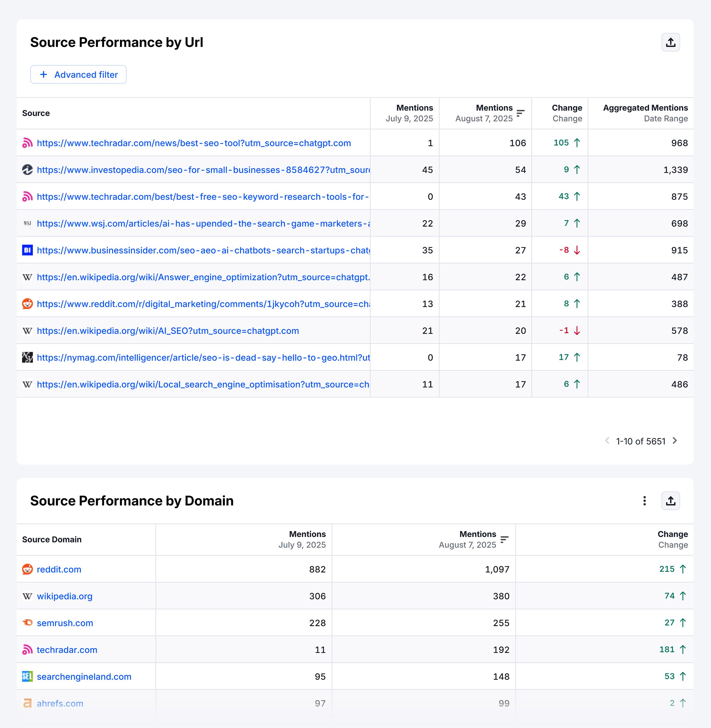Click the Wikipedia favicon beside wikipedia.org

pyautogui.click(x=27, y=596)
